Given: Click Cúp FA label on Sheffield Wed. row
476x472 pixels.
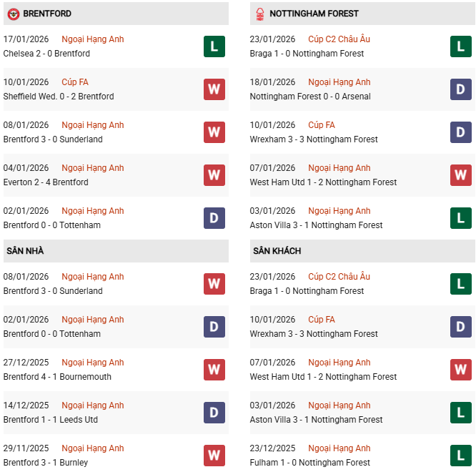Looking at the screenshot, I should tap(75, 82).
